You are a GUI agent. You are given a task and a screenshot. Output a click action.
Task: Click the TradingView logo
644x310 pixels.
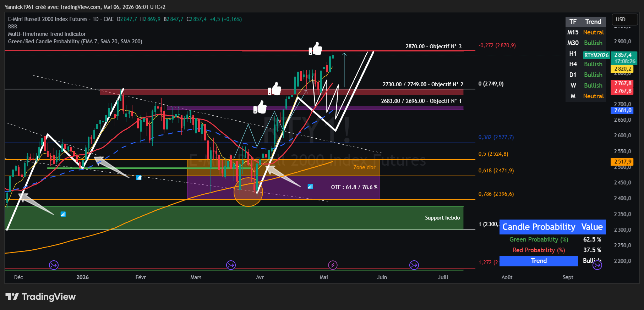40,297
